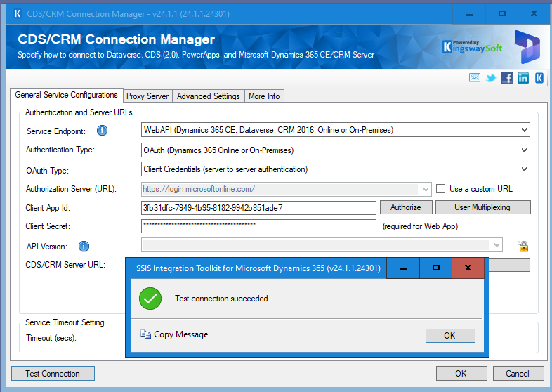The width and height of the screenshot is (552, 392).
Task: Open the Facebook icon link
Action: point(507,78)
